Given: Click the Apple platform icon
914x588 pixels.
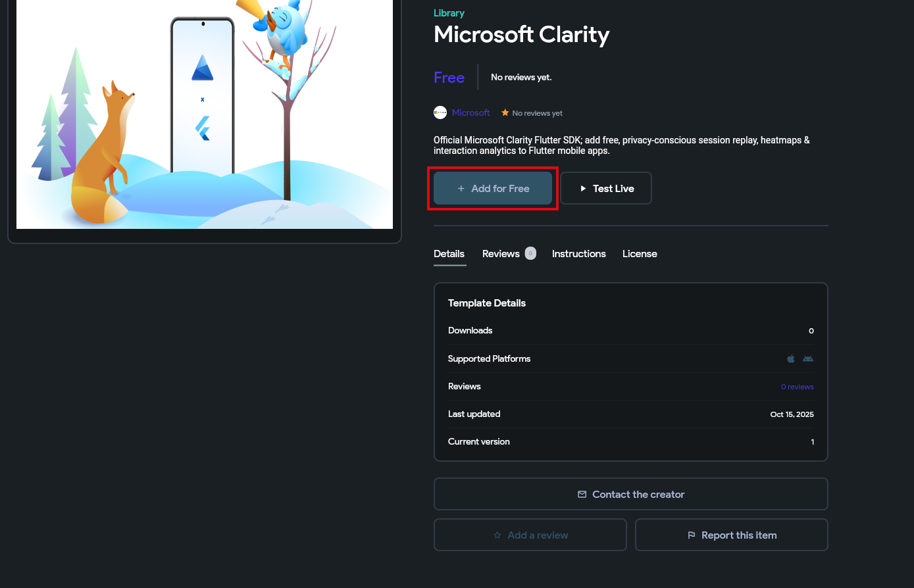Looking at the screenshot, I should click(x=790, y=358).
